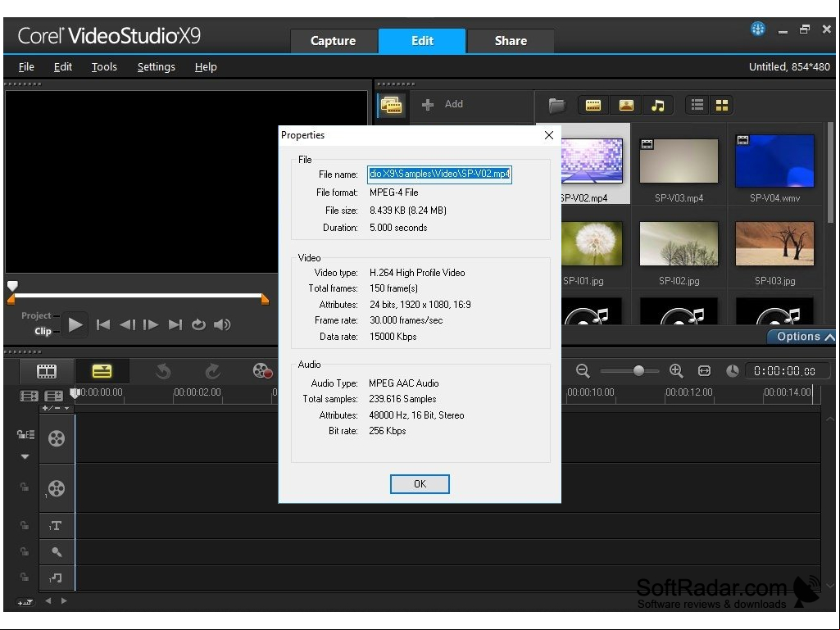Screen dimensions: 840x630
Task: Select Clip playback mode
Action: click(x=43, y=331)
